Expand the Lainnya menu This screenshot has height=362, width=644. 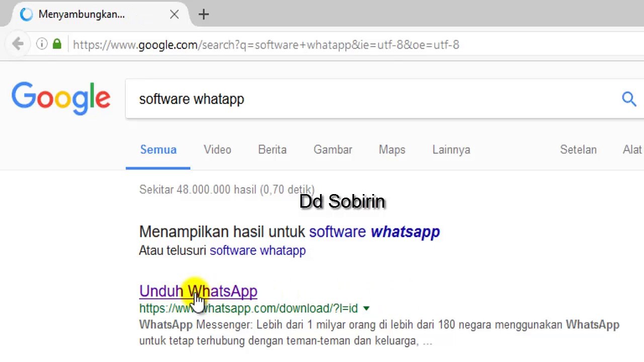point(451,150)
